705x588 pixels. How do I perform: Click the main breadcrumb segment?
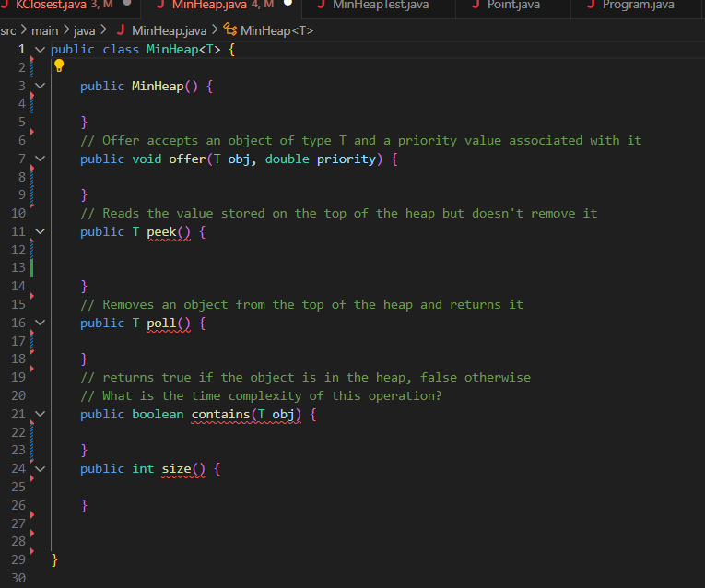click(44, 30)
